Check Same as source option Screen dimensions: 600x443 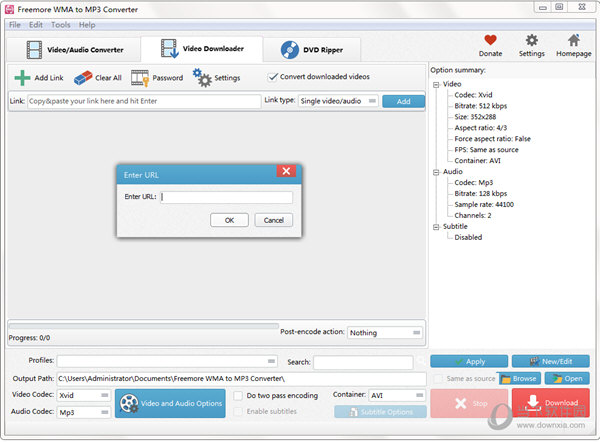[438, 379]
